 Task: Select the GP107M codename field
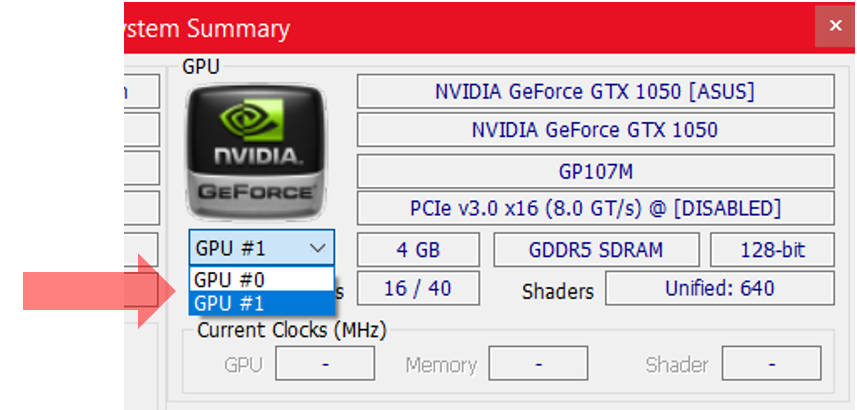595,171
